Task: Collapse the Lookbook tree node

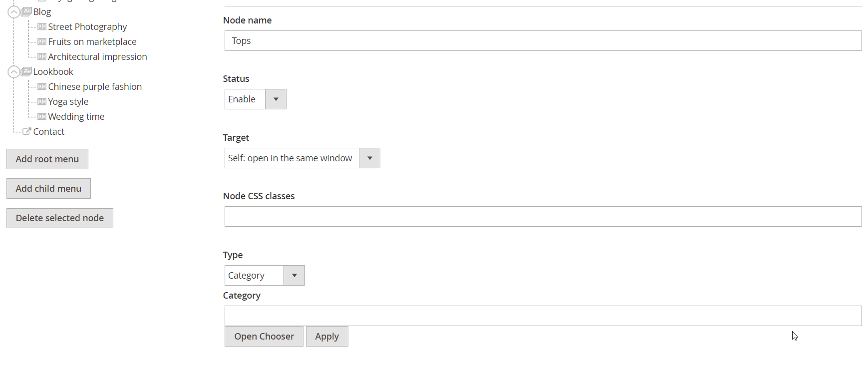Action: pos(14,72)
